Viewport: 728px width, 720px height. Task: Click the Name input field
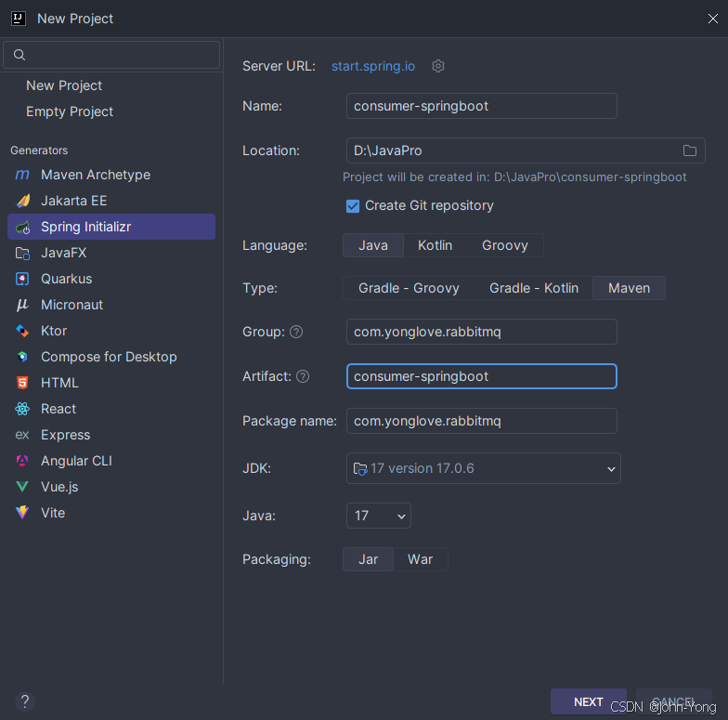(x=481, y=106)
